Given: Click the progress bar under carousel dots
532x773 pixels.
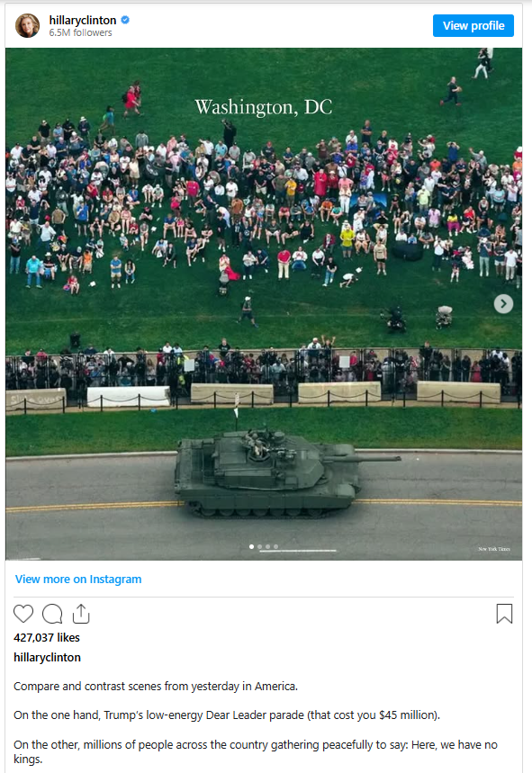Looking at the screenshot, I should click(x=298, y=551).
